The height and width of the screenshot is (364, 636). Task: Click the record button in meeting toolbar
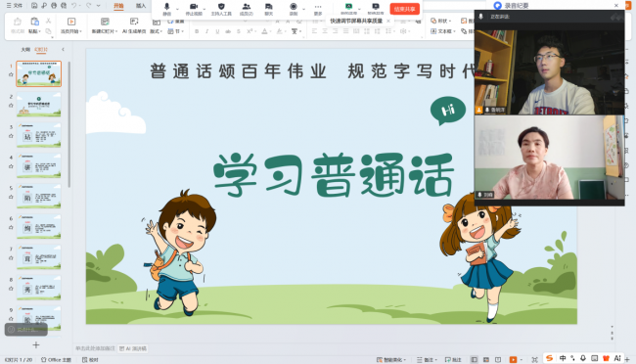[294, 9]
